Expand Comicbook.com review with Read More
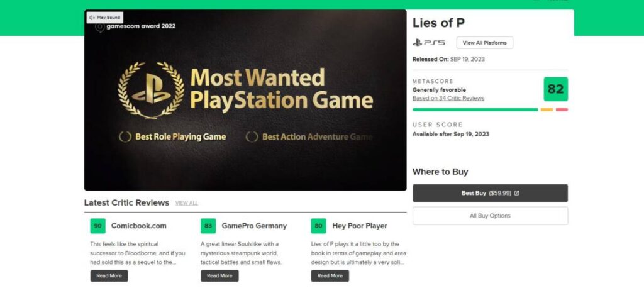Viewport: 644px width, 288px height. (x=109, y=275)
